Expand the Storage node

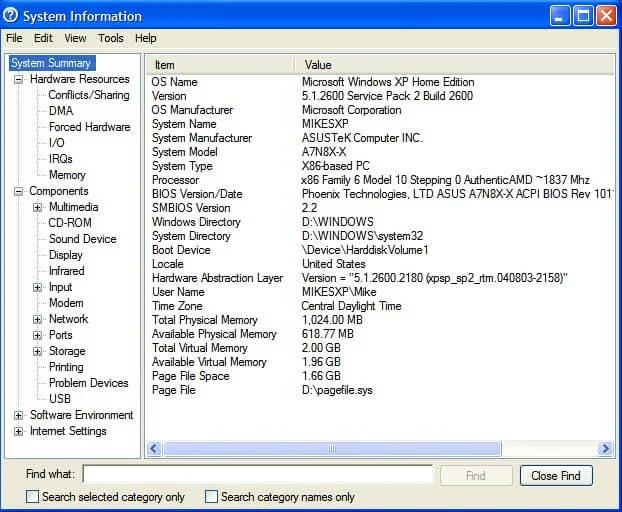click(37, 351)
